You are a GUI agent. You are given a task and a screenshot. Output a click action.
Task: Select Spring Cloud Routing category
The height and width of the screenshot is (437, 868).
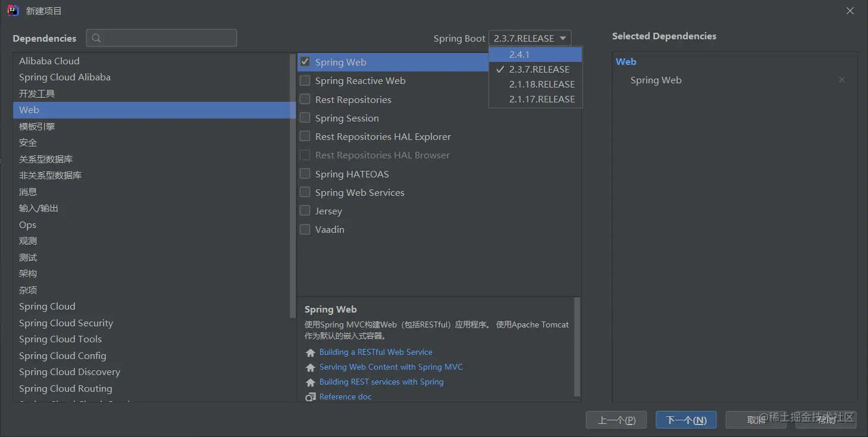(x=154, y=388)
